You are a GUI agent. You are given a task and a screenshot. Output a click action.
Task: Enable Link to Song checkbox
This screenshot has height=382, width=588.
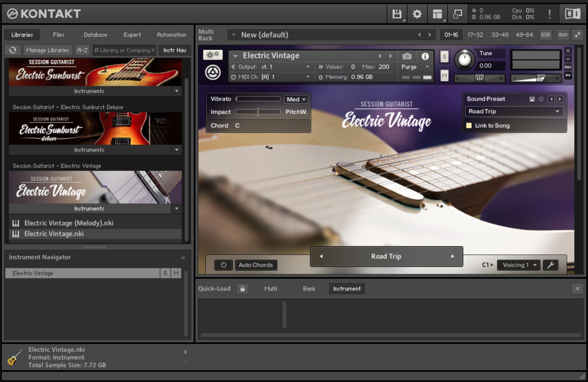click(469, 125)
